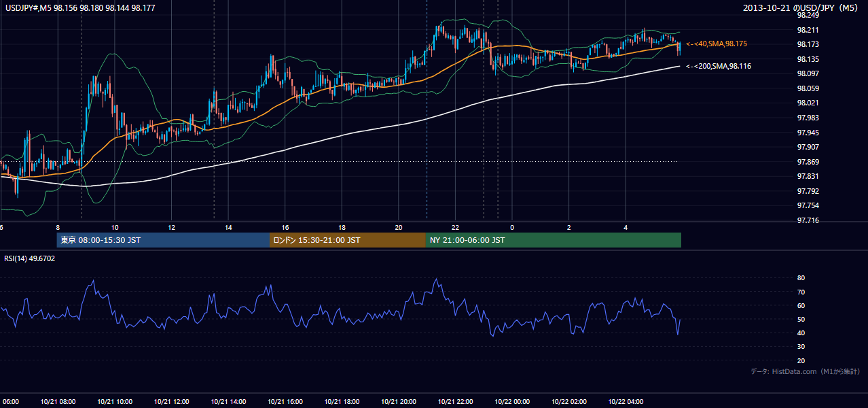Click hour tick 18 under the price chart
The height and width of the screenshot is (408, 868).
[342, 228]
